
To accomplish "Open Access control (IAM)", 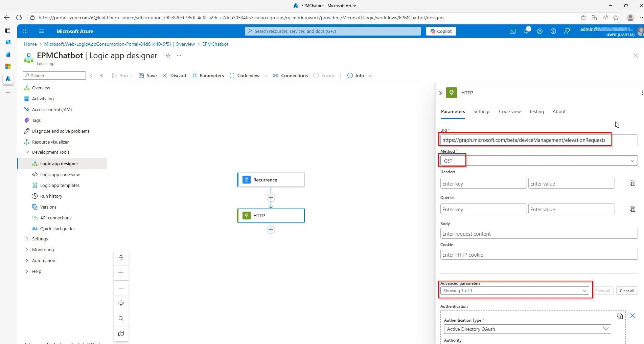I will [52, 109].
